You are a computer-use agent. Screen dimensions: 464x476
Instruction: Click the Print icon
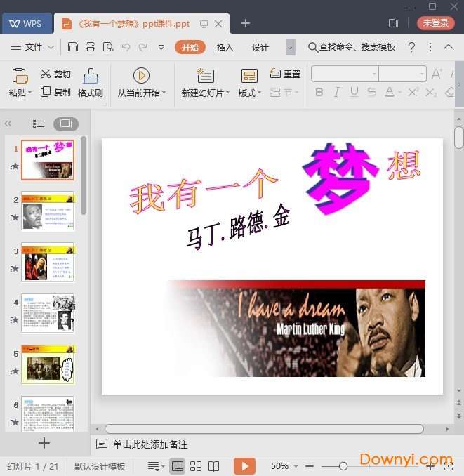[91, 47]
